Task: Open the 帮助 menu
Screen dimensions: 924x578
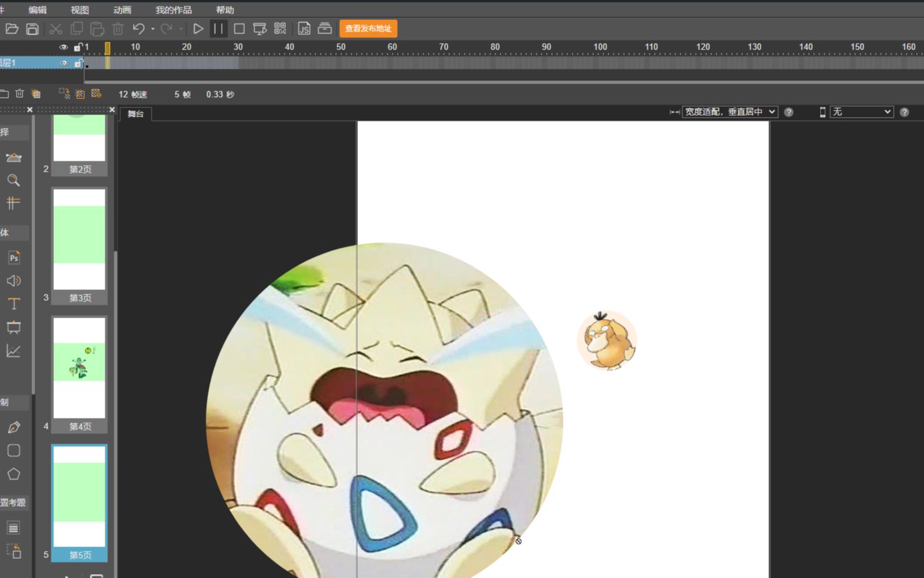Action: pos(225,10)
